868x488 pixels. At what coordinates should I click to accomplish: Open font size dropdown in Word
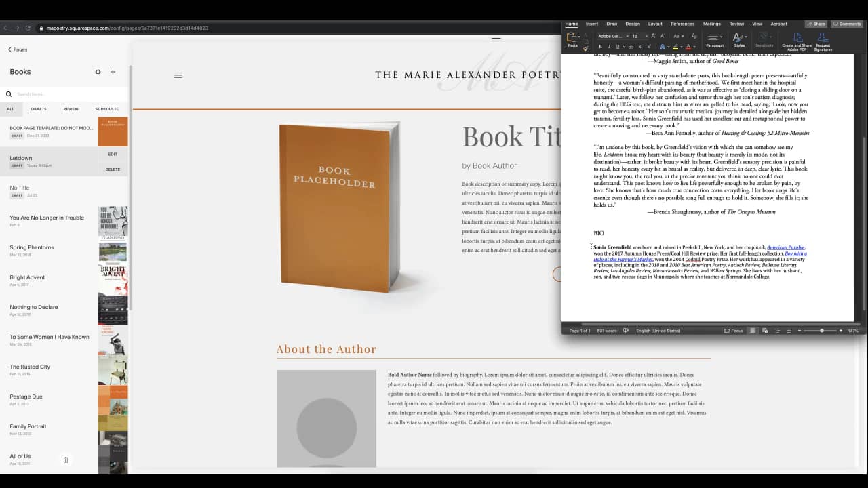646,36
